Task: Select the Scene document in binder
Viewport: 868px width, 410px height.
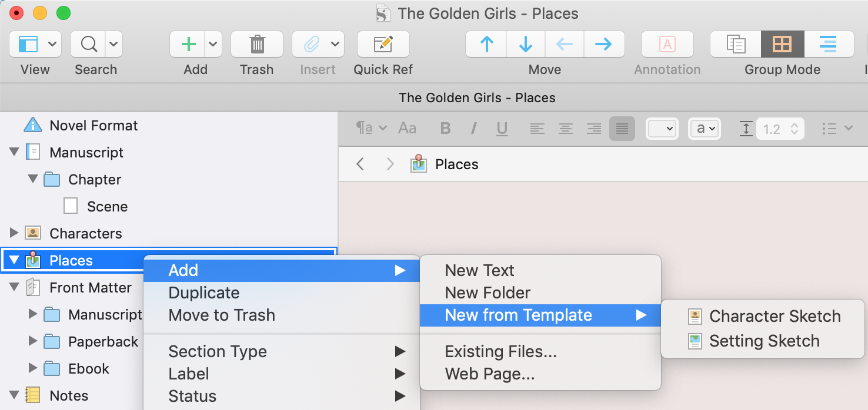Action: coord(107,206)
